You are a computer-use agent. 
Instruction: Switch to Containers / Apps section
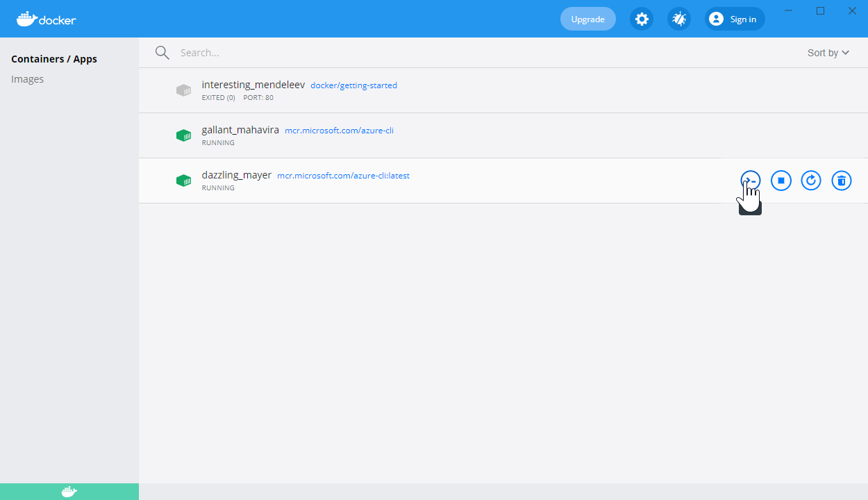click(x=54, y=59)
